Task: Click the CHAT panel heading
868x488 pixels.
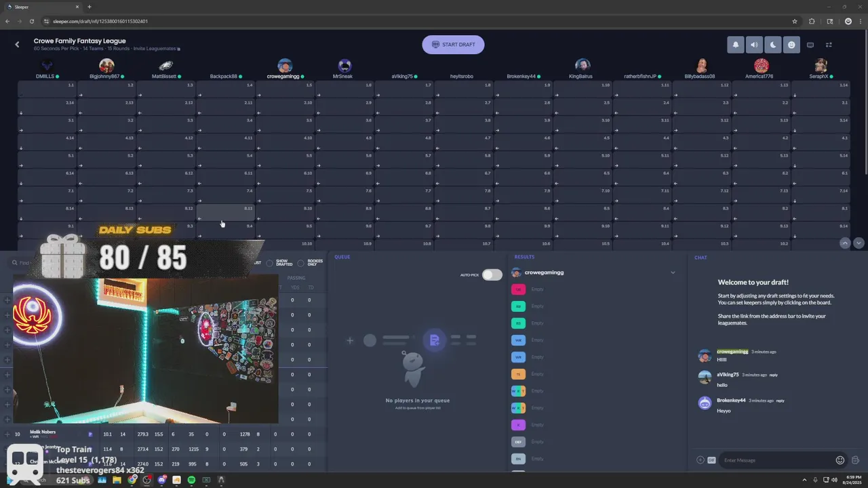Action: (701, 258)
